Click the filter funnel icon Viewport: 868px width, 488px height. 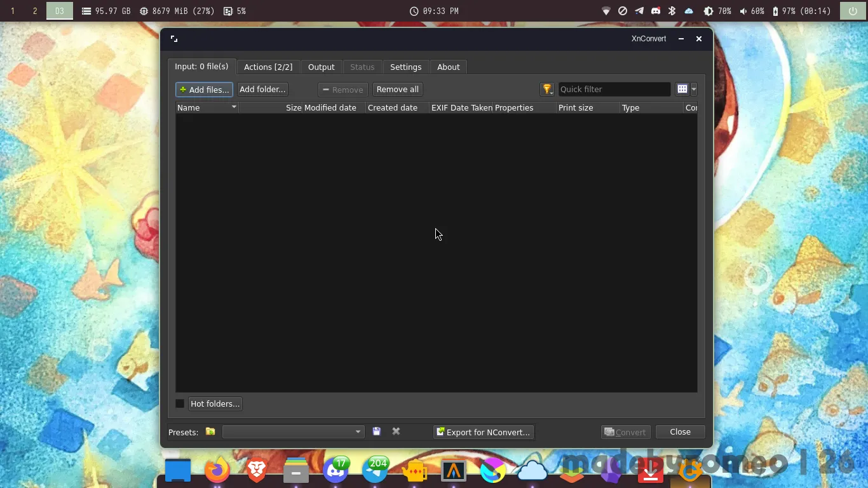click(546, 90)
